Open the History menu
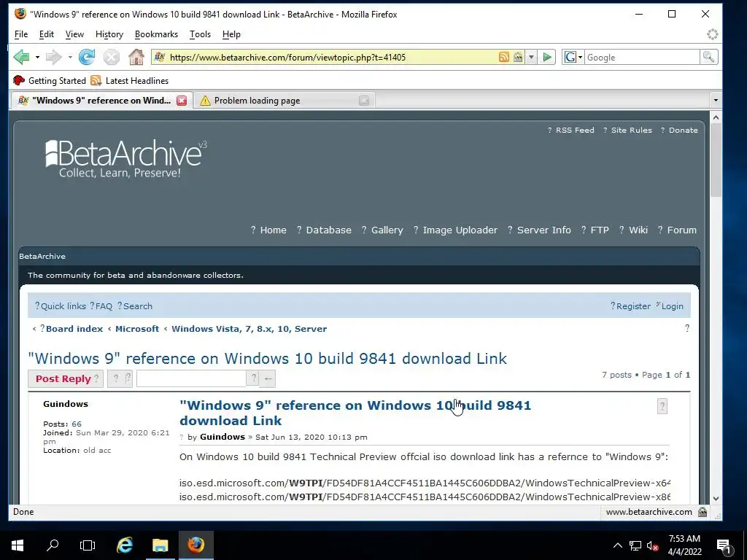Viewport: 747px width, 560px height. (109, 34)
